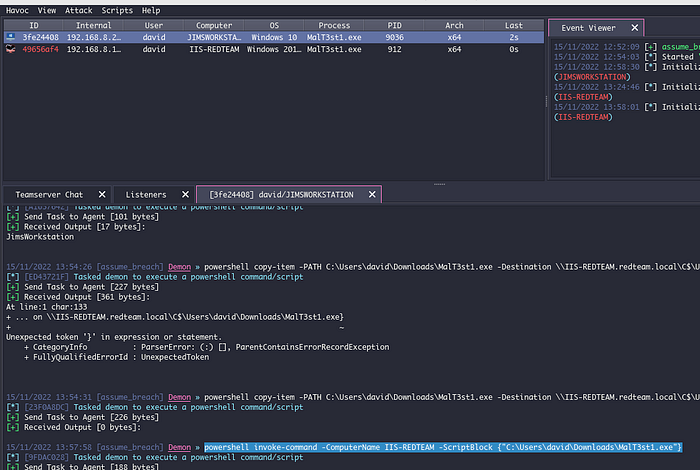
Task: Open the Help menu
Action: click(151, 10)
